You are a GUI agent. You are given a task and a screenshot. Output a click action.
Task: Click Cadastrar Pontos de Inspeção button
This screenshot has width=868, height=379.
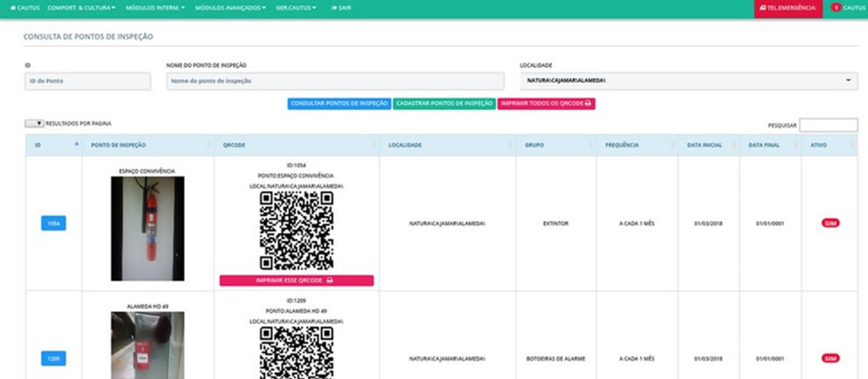click(x=444, y=104)
